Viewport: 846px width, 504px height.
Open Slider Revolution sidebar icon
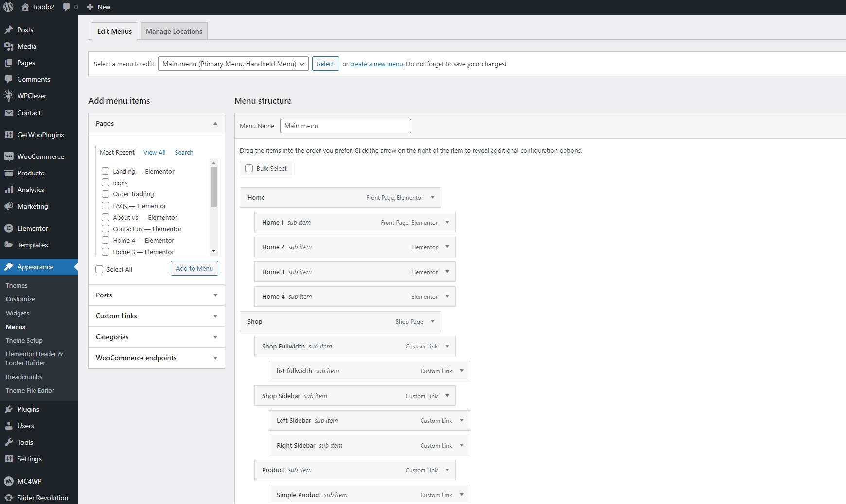[x=8, y=498]
